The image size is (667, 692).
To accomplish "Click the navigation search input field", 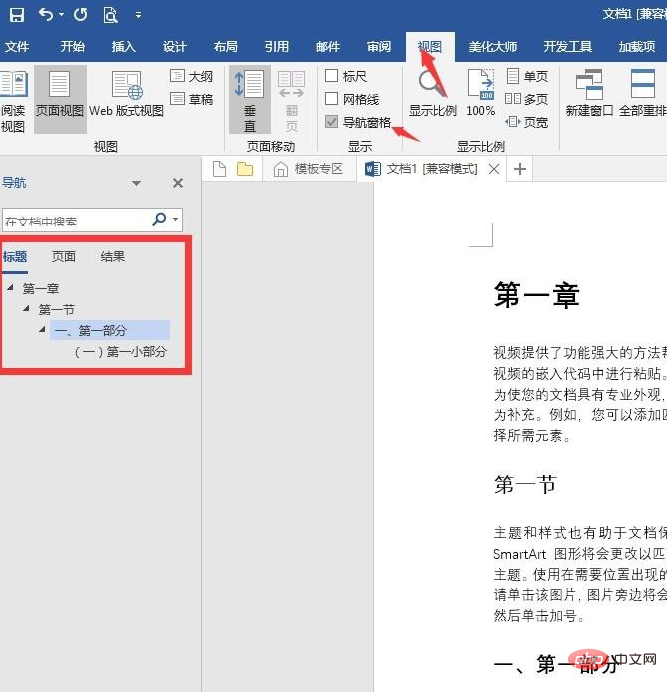I will pyautogui.click(x=75, y=220).
